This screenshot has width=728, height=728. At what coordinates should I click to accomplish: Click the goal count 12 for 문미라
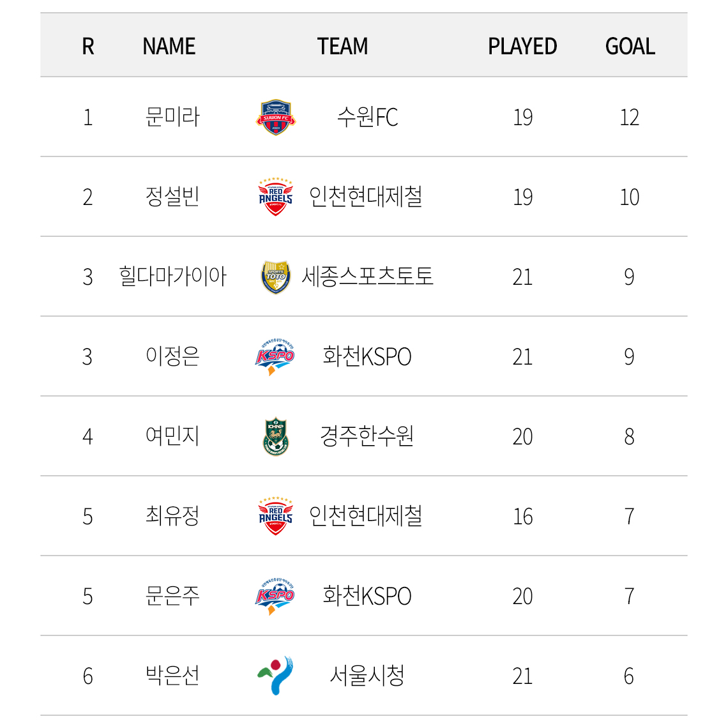pyautogui.click(x=630, y=118)
